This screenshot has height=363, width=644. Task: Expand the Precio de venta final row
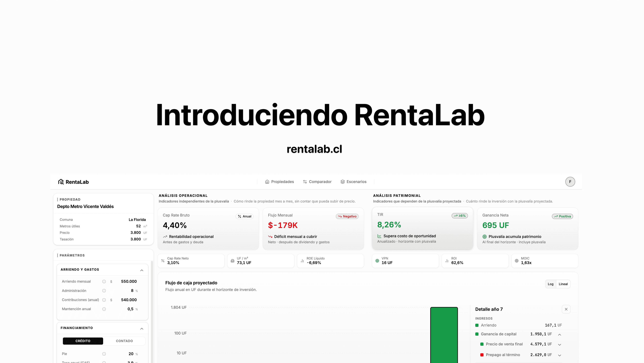(x=559, y=345)
